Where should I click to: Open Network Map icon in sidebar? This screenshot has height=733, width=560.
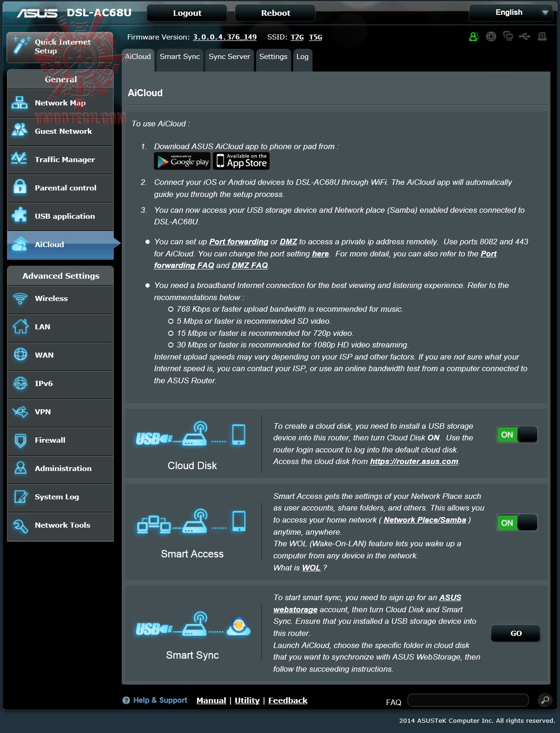pos(20,103)
